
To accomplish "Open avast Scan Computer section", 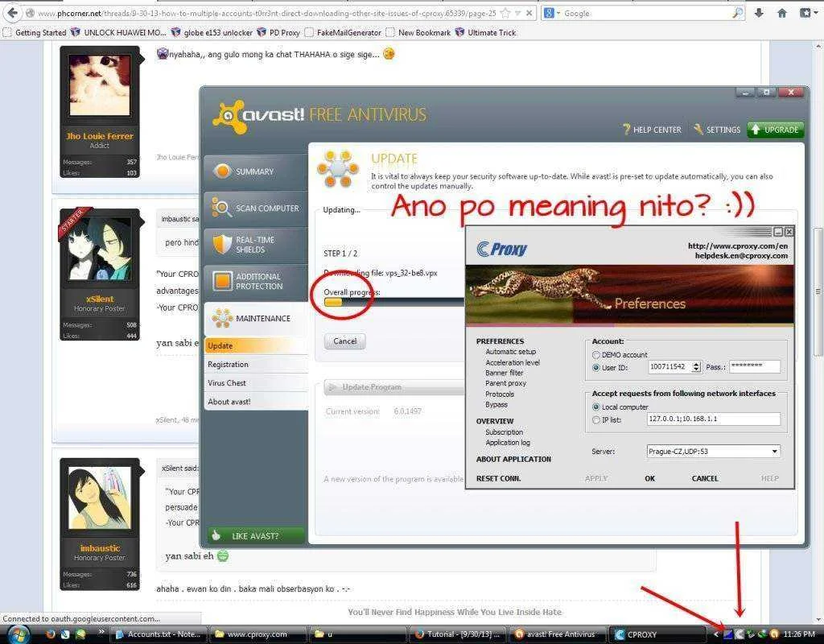I will point(256,208).
